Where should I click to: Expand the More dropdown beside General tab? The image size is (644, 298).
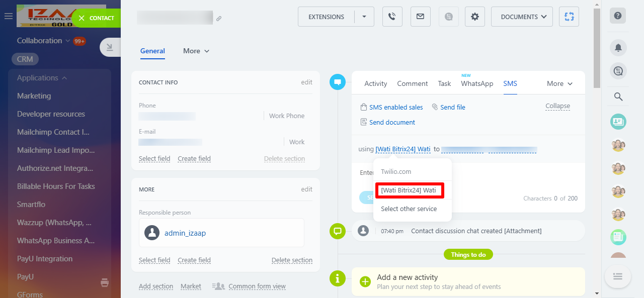tap(196, 51)
